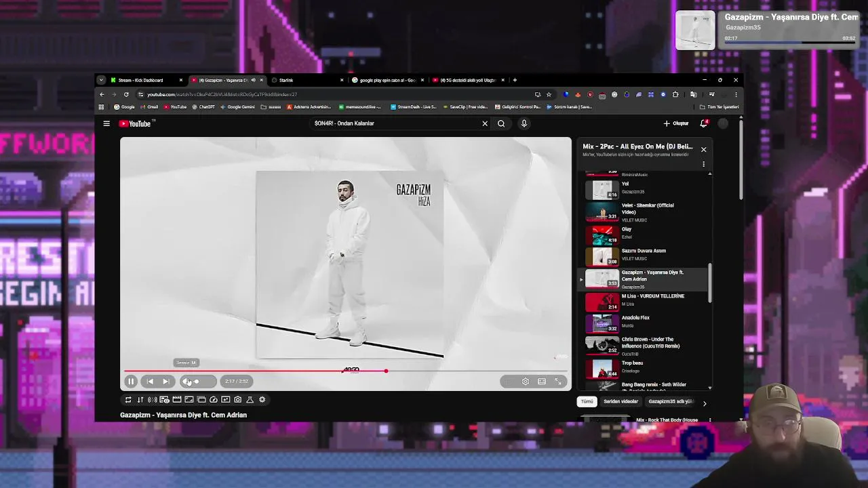Select 'Anadolu Flex' playlist entry
This screenshot has width=868, height=488.
[644, 323]
